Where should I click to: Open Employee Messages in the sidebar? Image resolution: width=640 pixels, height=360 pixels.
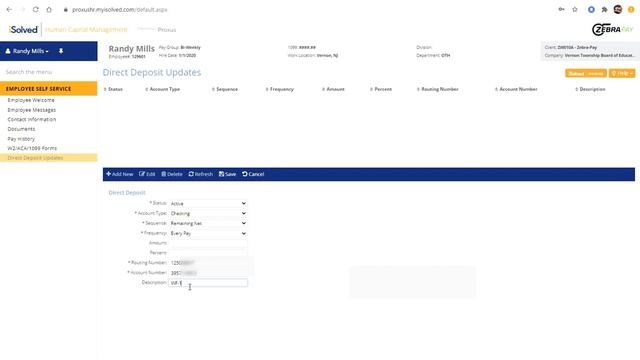tap(32, 110)
